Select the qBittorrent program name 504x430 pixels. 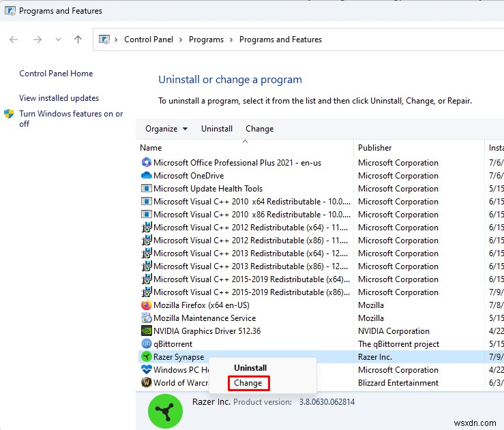[173, 344]
